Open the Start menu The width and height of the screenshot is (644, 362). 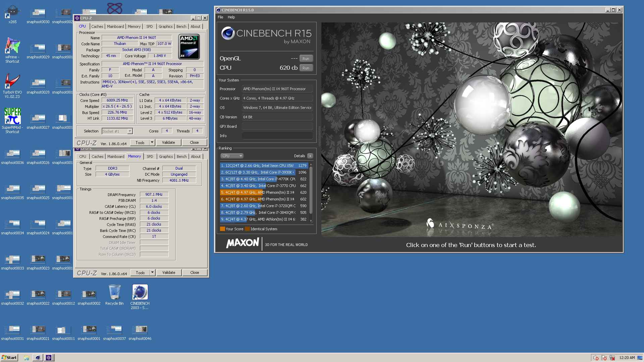pos(9,358)
